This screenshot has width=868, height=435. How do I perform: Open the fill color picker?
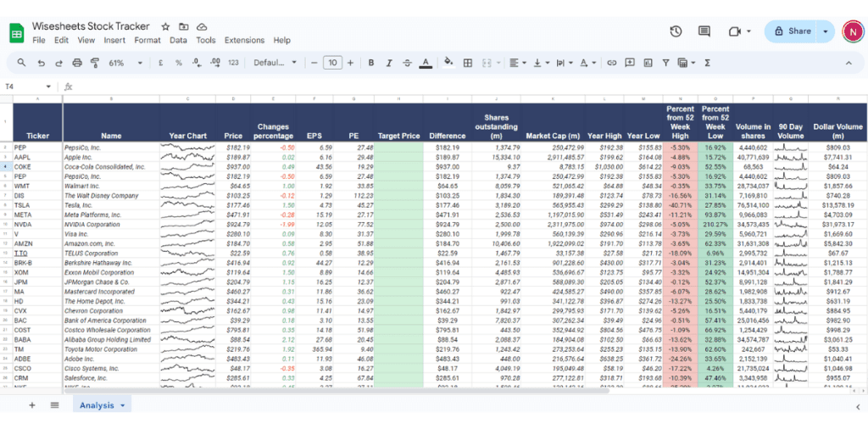(x=448, y=63)
